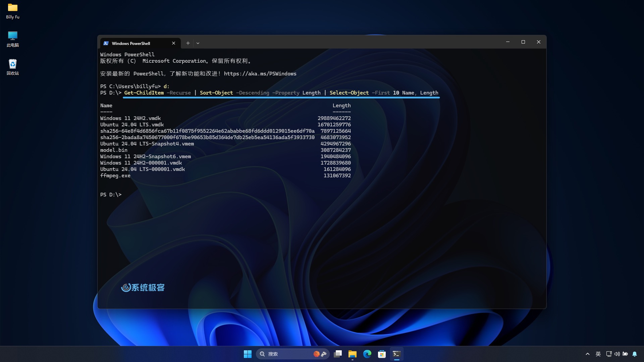The height and width of the screenshot is (362, 644).
Task: Open Task View from the taskbar
Action: click(338, 354)
